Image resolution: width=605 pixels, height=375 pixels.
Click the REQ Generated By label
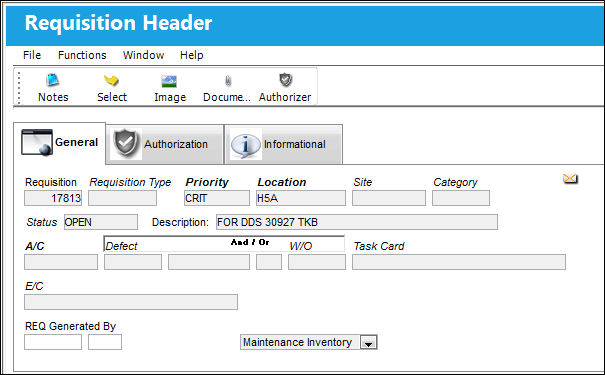(71, 326)
